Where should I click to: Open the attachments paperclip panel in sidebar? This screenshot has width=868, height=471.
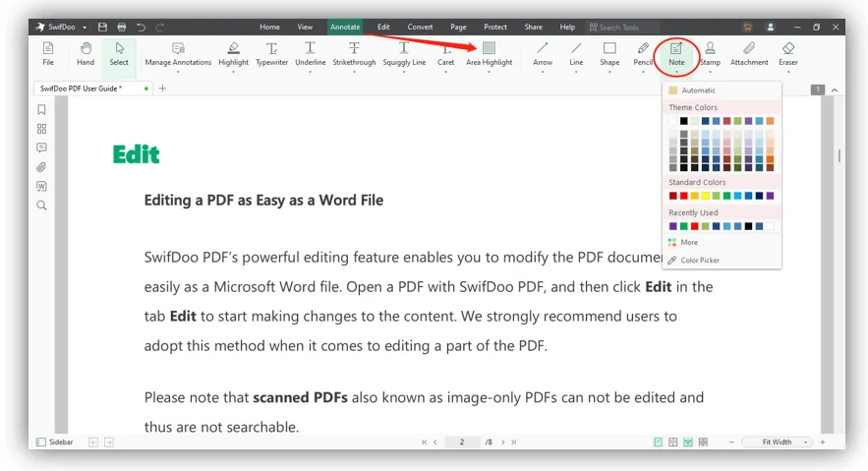41,167
